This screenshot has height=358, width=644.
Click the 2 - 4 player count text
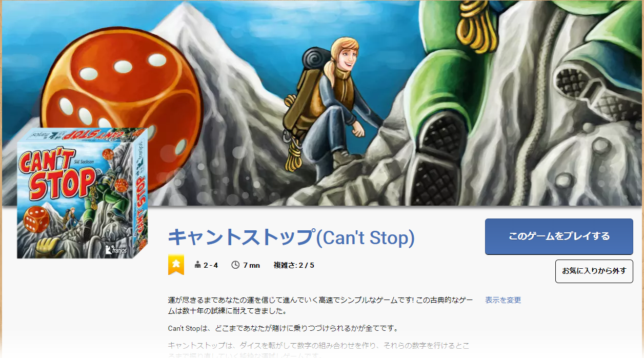click(211, 265)
